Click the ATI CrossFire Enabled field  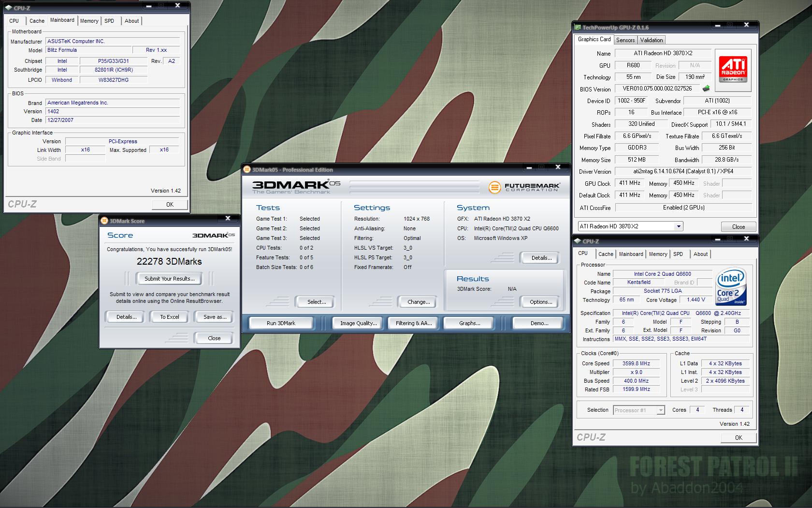point(683,208)
